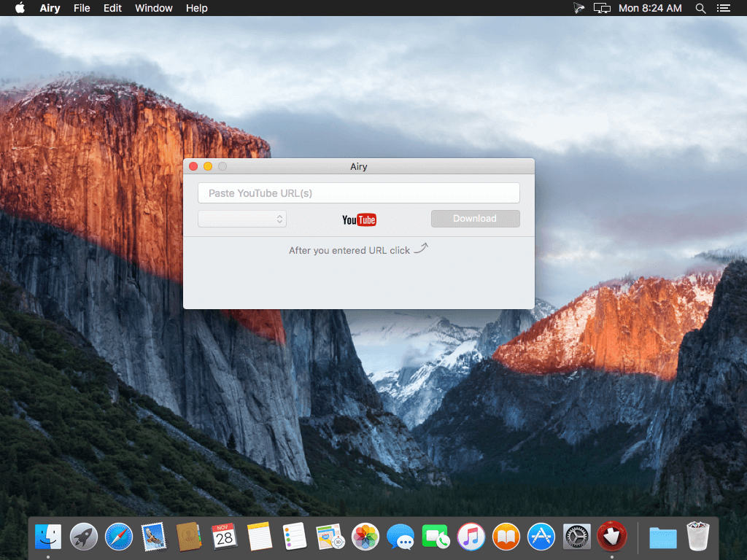Click the YouTube logo in Airy window
Viewport: 747px width, 560px height.
click(x=359, y=219)
